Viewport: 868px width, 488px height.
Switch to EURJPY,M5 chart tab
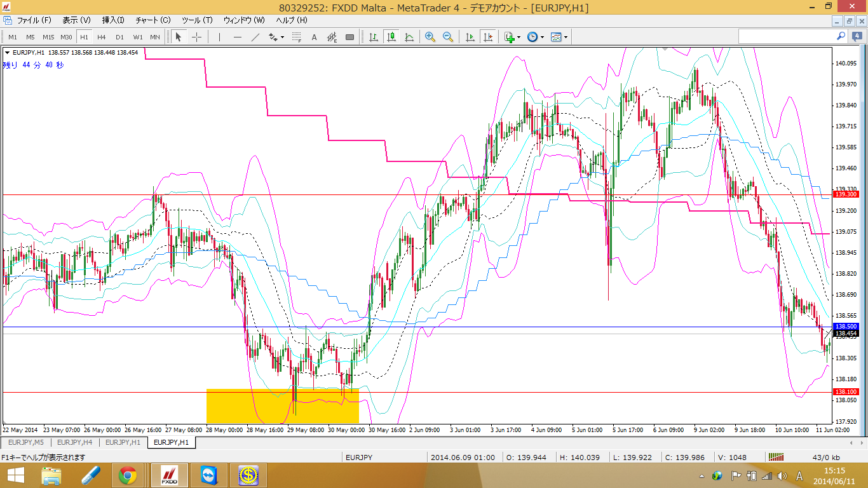26,442
